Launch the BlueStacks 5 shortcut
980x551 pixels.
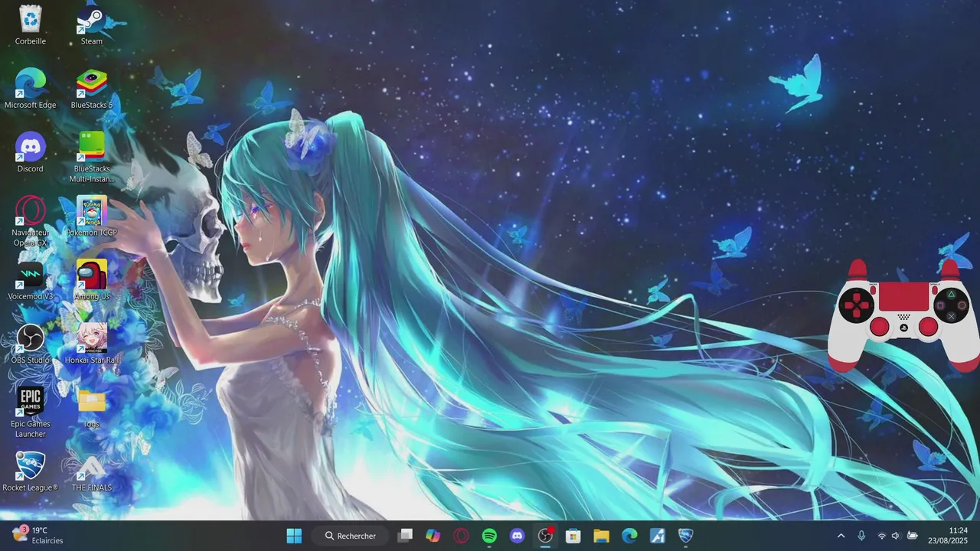coord(92,89)
